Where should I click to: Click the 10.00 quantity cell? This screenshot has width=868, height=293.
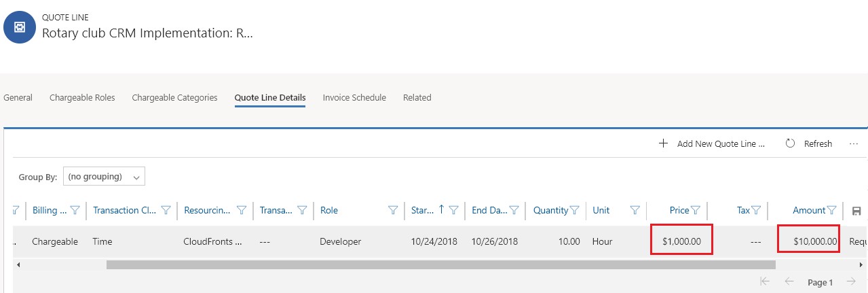568,241
